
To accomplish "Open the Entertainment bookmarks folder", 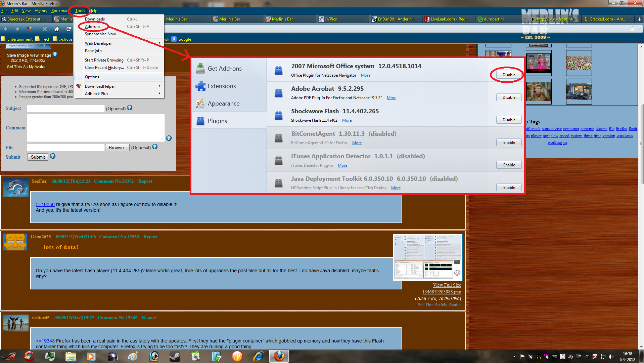I will click(x=17, y=39).
